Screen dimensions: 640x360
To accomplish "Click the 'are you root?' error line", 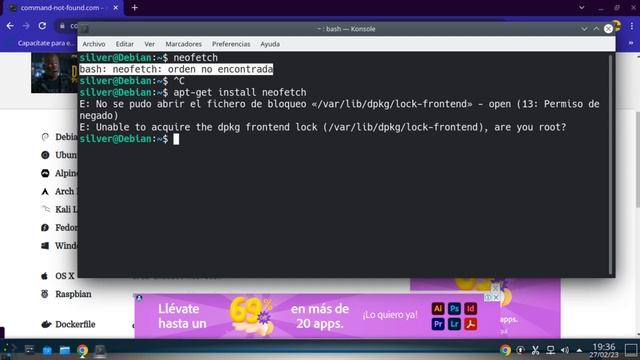I will [x=322, y=127].
